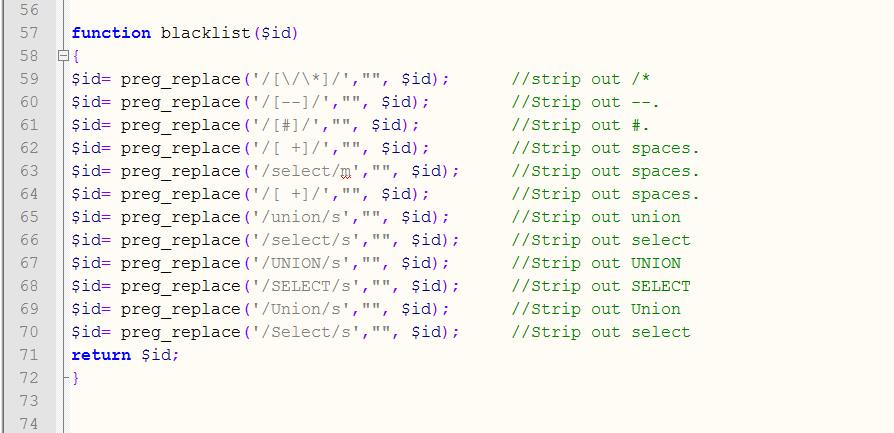
Task: Click line number 57 in the gutter
Action: point(28,33)
